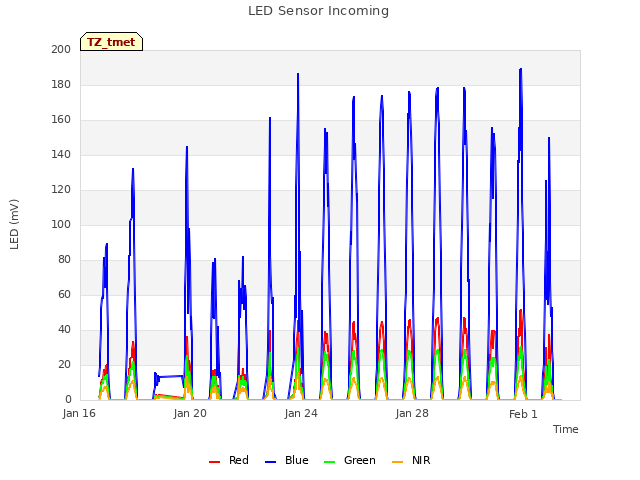Image resolution: width=640 pixels, height=480 pixels.
Task: Click the 100 y-axis tick label
Action: click(x=61, y=224)
